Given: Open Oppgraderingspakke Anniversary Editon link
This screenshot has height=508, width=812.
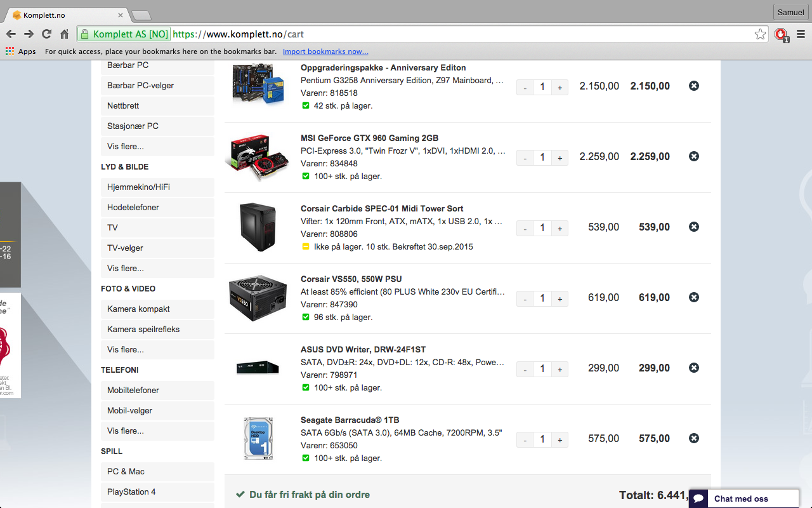Looking at the screenshot, I should pyautogui.click(x=383, y=67).
